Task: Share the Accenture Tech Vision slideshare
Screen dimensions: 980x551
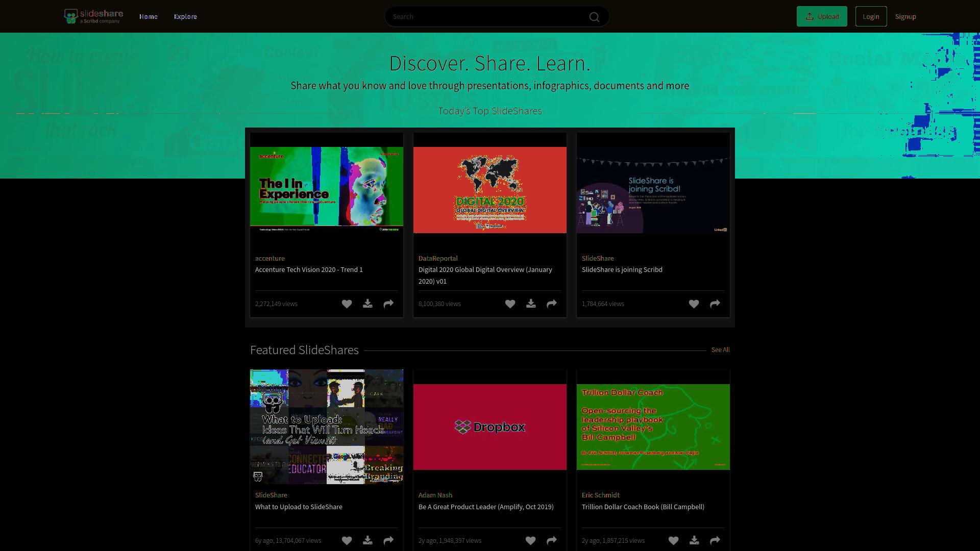Action: [388, 304]
